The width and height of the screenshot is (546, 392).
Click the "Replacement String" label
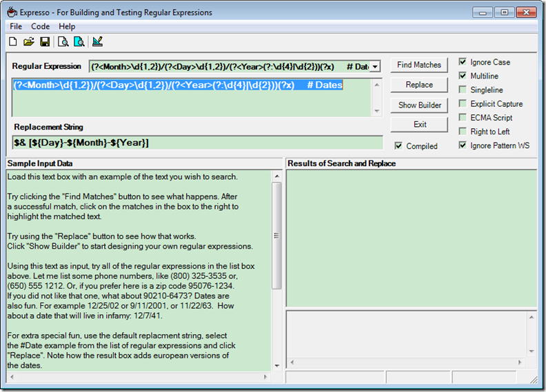[x=48, y=127]
